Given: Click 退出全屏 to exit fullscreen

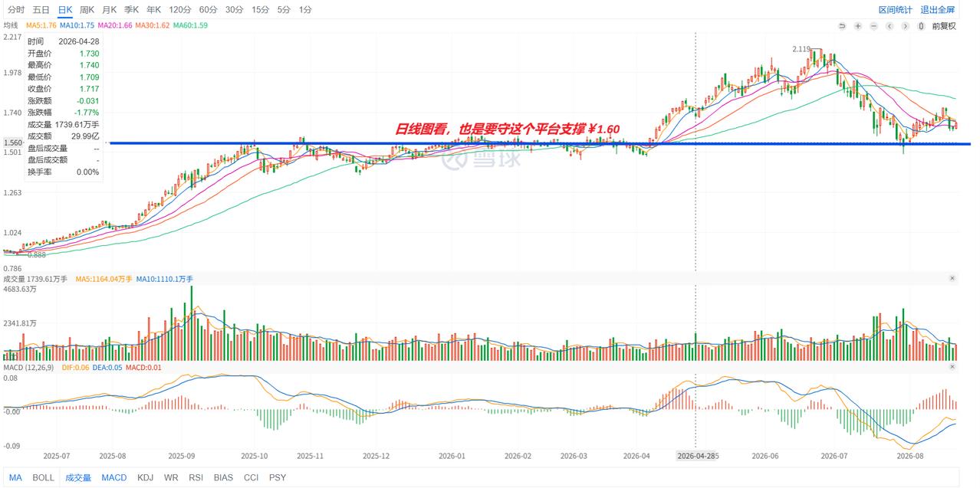Looking at the screenshot, I should point(938,10).
